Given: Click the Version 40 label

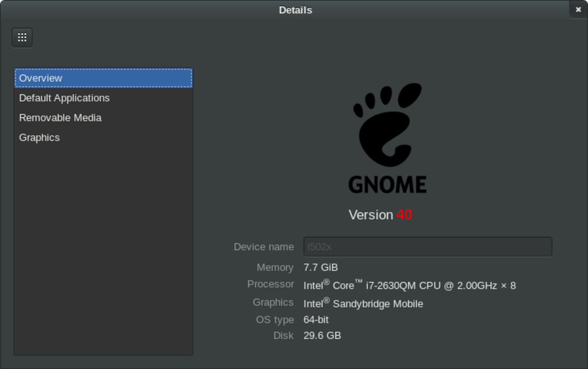Looking at the screenshot, I should point(380,215).
